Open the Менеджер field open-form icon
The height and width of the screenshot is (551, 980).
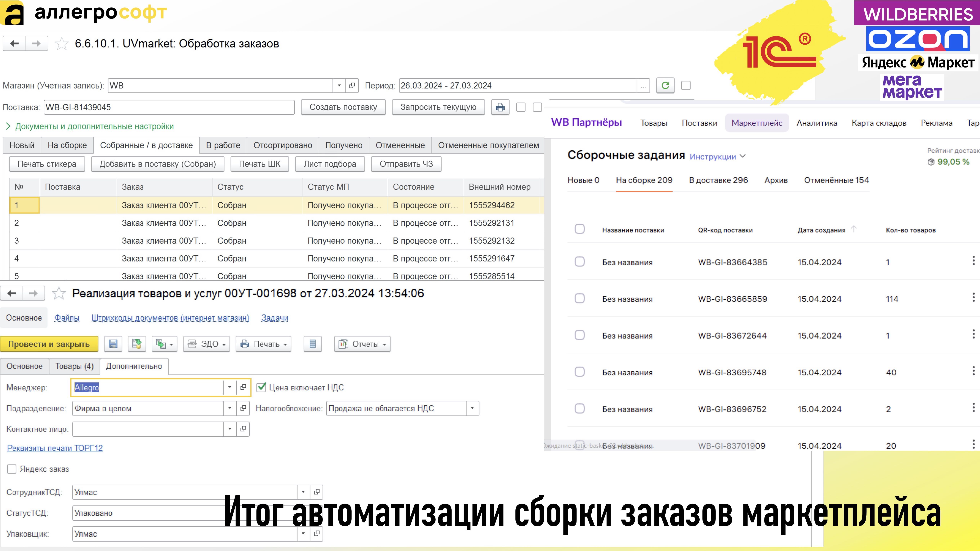(243, 387)
